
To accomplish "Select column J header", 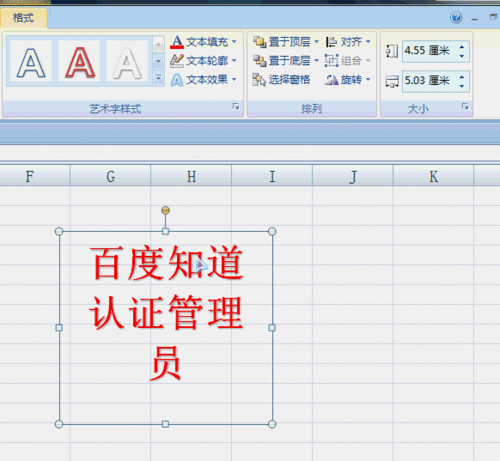I will [353, 176].
